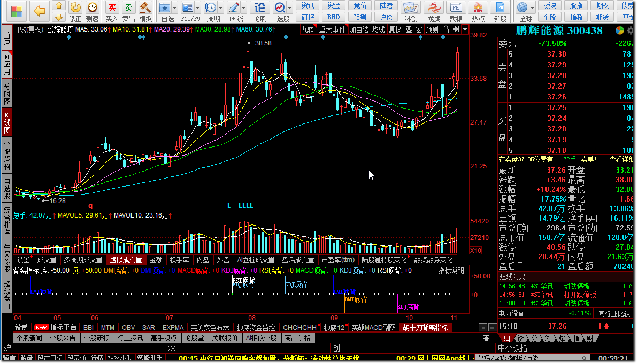Expand the F10/F9 dropdown arrow
The height and width of the screenshot is (364, 638).
click(198, 7)
